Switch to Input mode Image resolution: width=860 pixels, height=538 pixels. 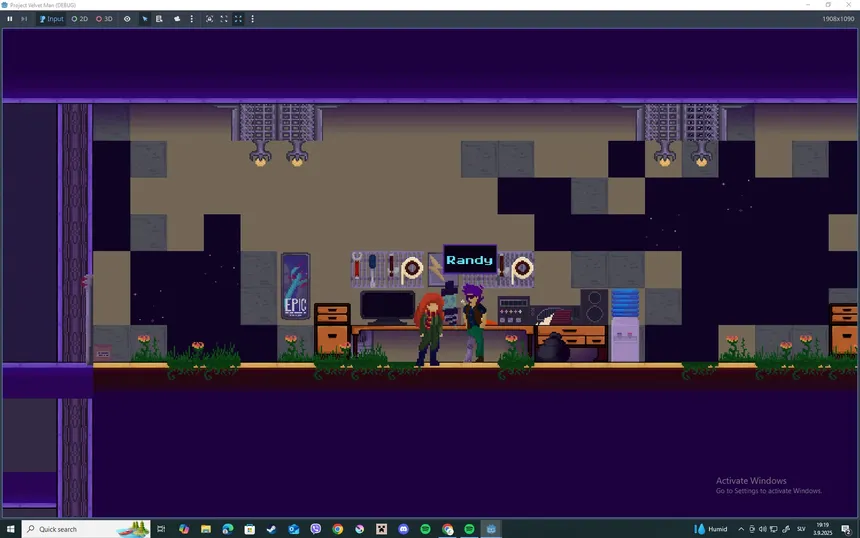point(51,19)
